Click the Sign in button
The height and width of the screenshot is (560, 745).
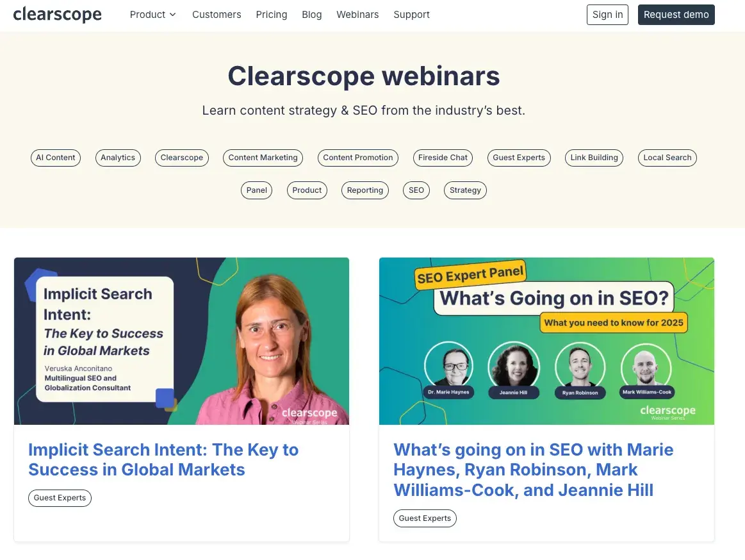click(x=607, y=15)
